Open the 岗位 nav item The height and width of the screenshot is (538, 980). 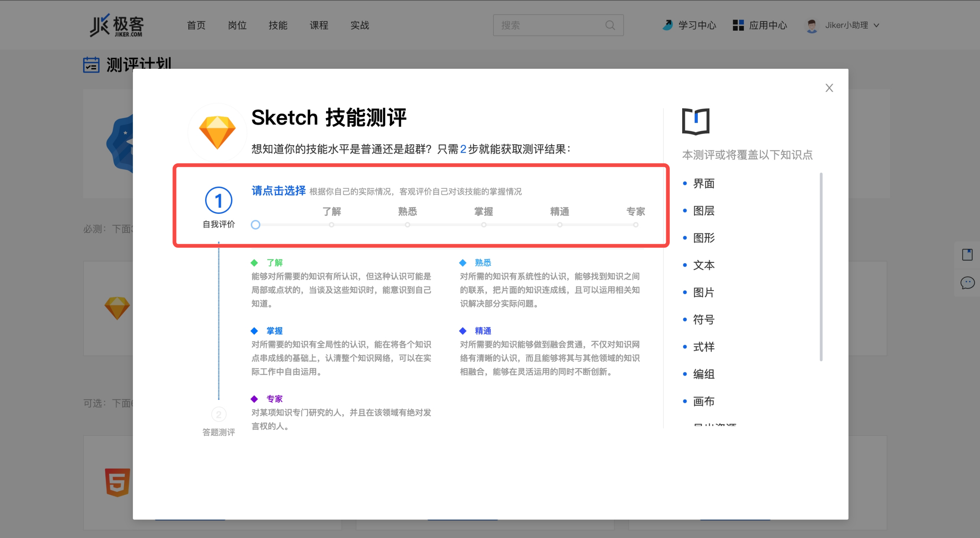click(x=237, y=25)
